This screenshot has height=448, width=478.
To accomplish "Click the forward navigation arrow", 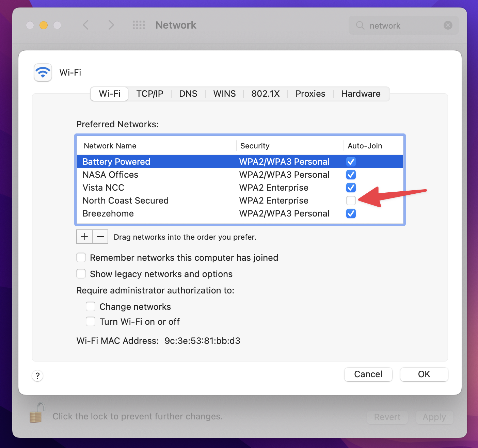I will (x=111, y=25).
